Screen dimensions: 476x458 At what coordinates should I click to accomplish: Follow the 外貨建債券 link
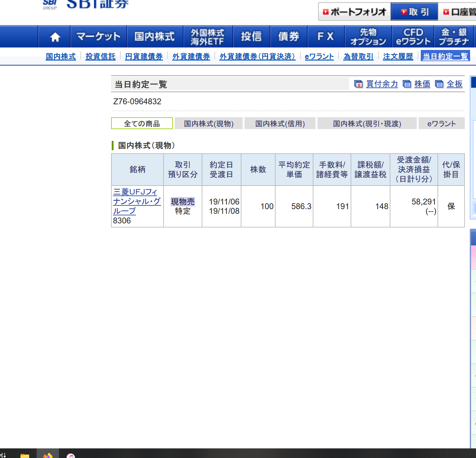tap(191, 56)
